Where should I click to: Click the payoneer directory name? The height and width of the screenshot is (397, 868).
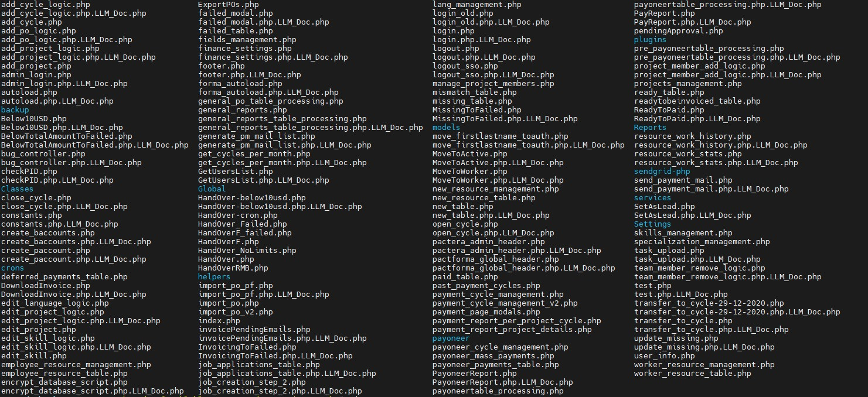pyautogui.click(x=451, y=338)
